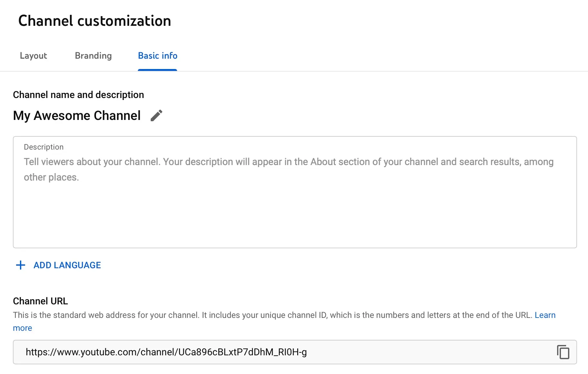The width and height of the screenshot is (588, 374).
Task: Click the 'My Awesome Channel' name text
Action: pyautogui.click(x=77, y=115)
